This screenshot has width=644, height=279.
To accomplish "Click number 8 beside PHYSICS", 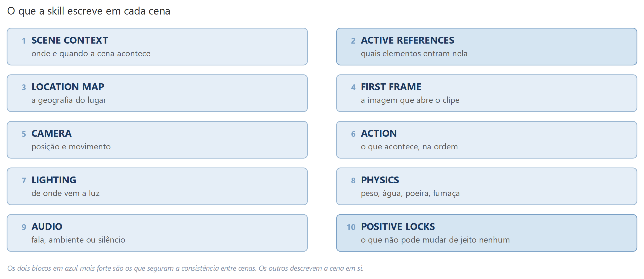I will point(353,181).
